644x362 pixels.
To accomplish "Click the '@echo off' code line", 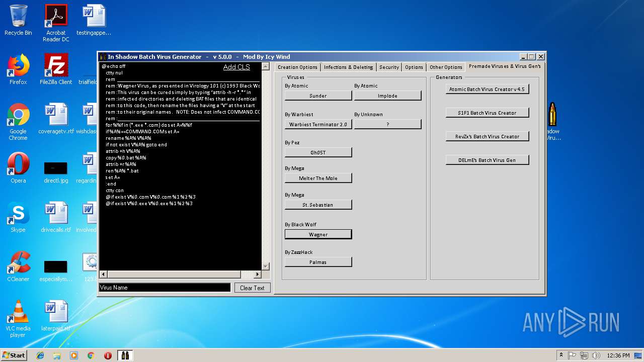I will coord(114,66).
